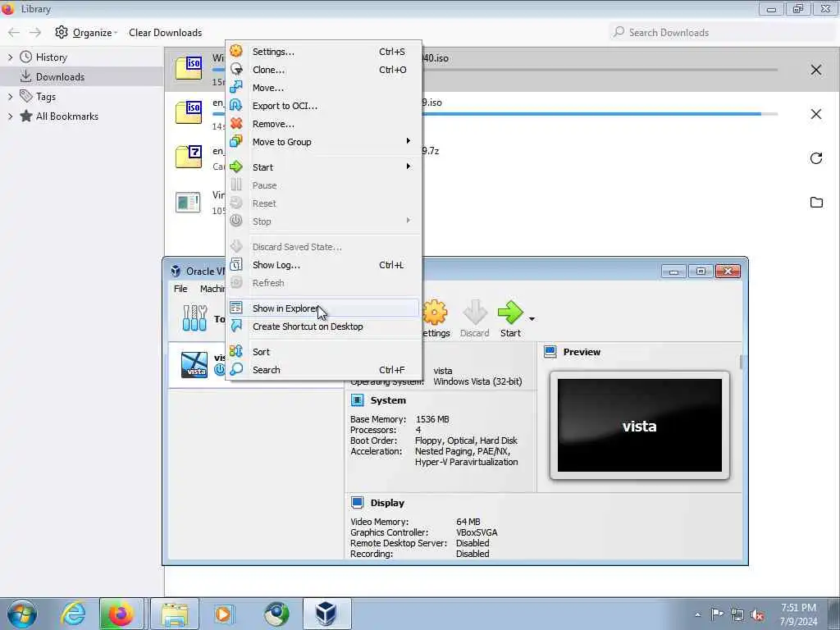Image resolution: width=840 pixels, height=630 pixels.
Task: Select the vista virtual machine icon
Action: [x=194, y=365]
